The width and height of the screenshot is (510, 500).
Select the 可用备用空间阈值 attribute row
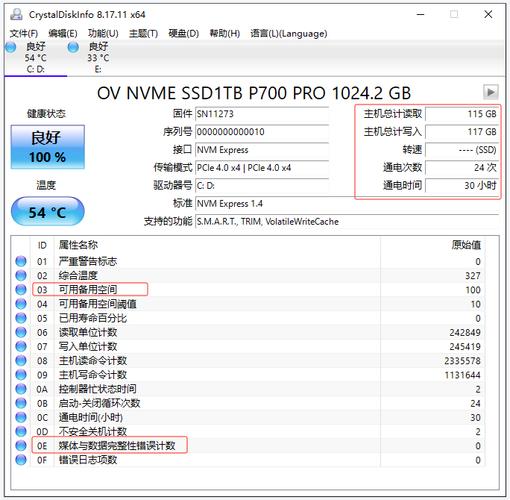pyautogui.click(x=249, y=304)
